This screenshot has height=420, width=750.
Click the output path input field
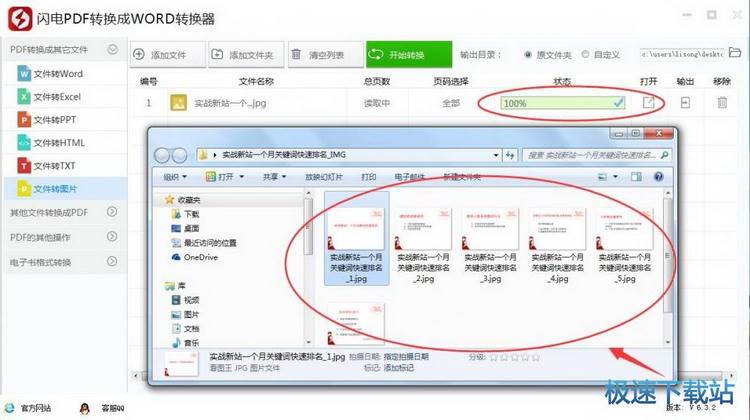pyautogui.click(x=682, y=54)
